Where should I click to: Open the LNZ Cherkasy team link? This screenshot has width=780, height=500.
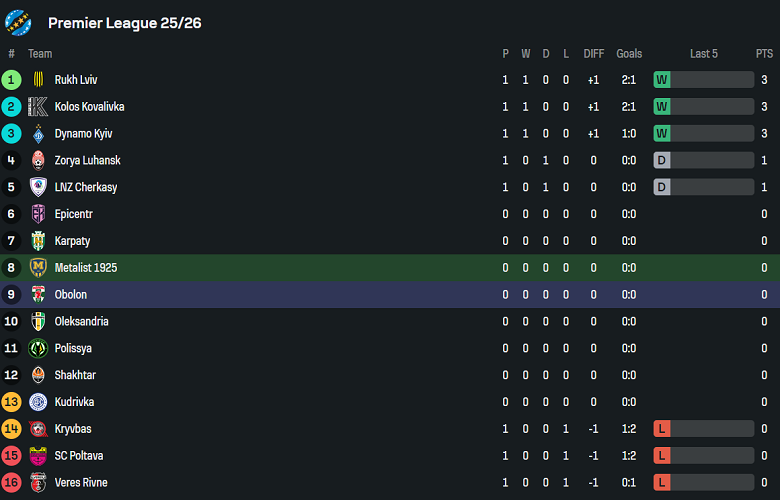[86, 187]
